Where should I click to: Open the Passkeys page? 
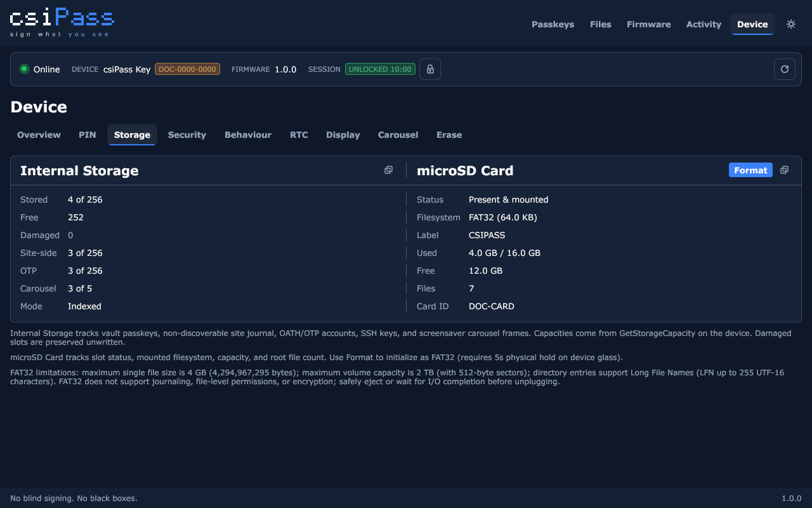pyautogui.click(x=553, y=24)
